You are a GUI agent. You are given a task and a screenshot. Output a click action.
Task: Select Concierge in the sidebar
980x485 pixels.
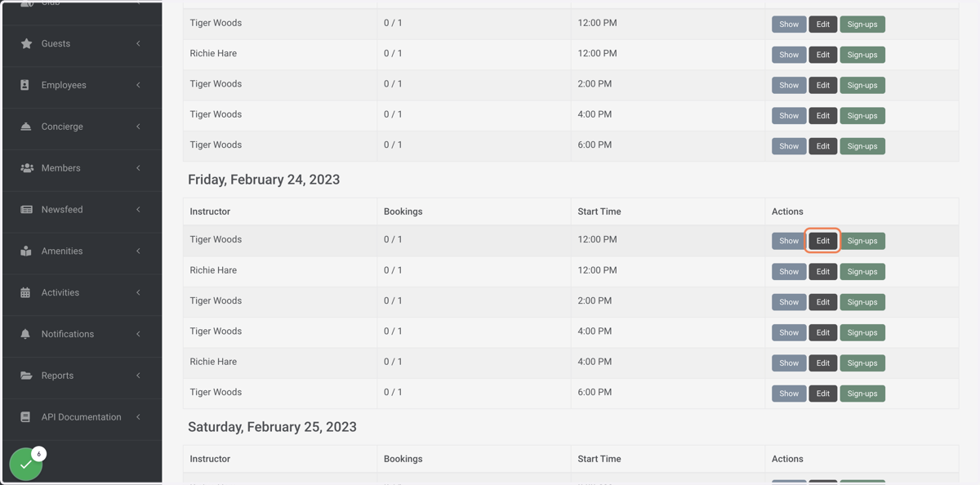[x=82, y=127]
